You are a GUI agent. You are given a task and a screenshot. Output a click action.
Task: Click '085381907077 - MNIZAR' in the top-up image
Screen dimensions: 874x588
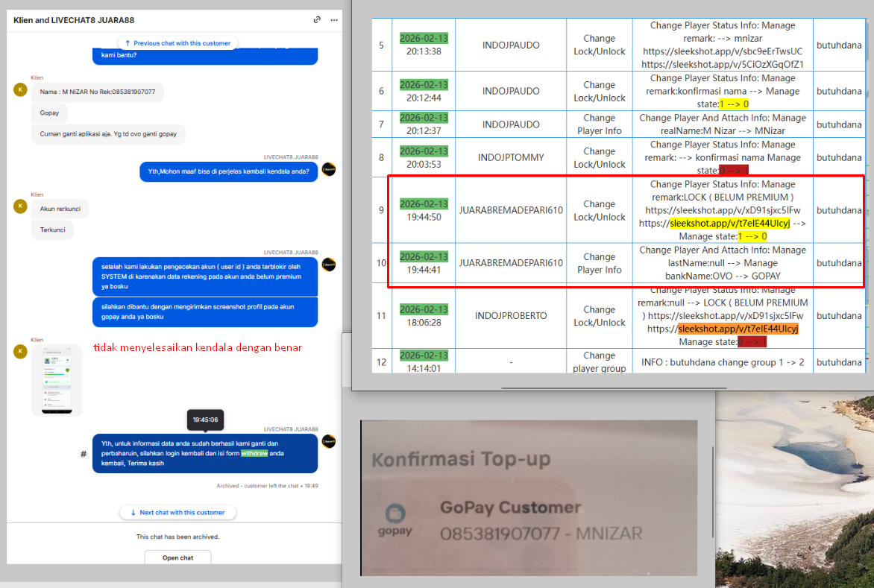pos(541,534)
